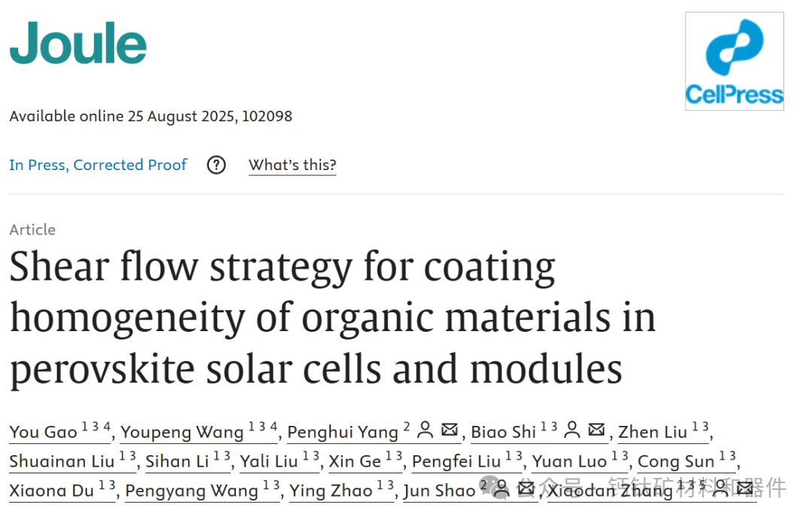Select author Youpeng Wang's name
812x520 pixels.
pos(182,432)
